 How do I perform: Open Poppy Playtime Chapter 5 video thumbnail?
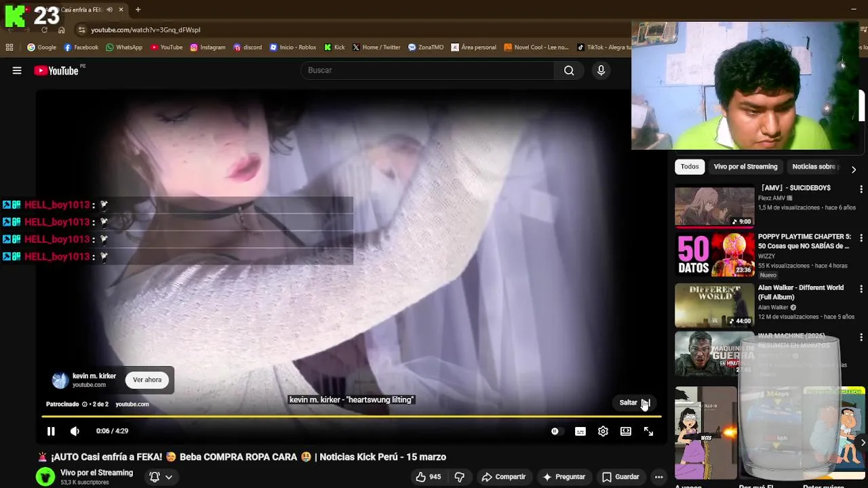click(x=714, y=255)
